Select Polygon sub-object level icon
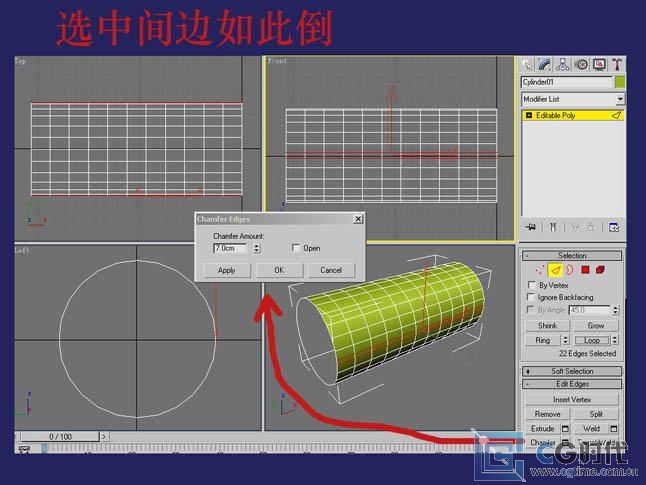 (x=585, y=270)
